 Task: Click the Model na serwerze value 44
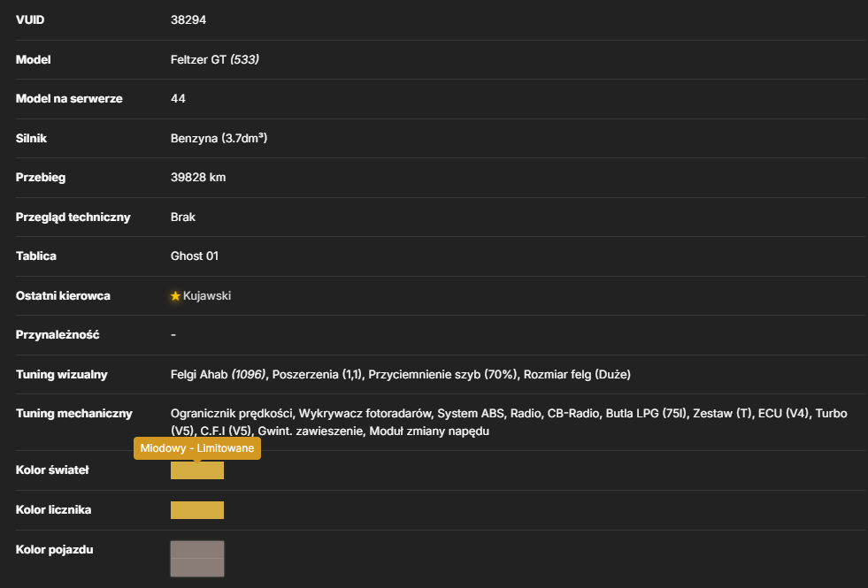pos(178,98)
